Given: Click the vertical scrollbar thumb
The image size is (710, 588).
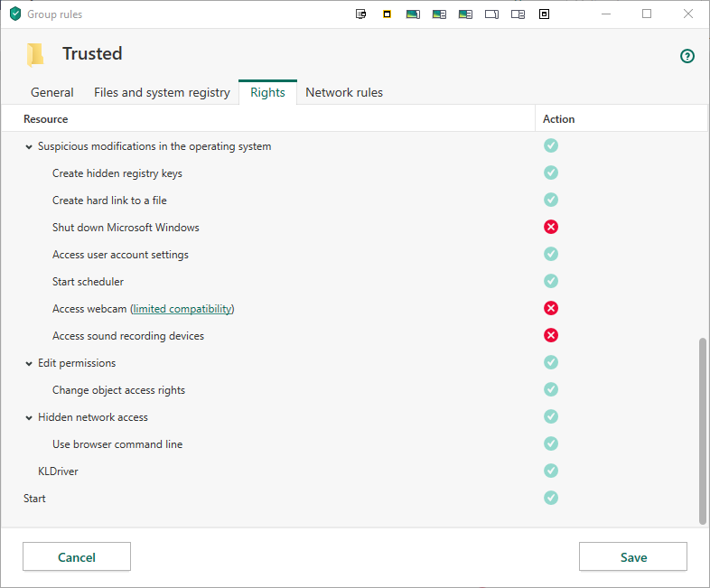Looking at the screenshot, I should click(x=703, y=430).
